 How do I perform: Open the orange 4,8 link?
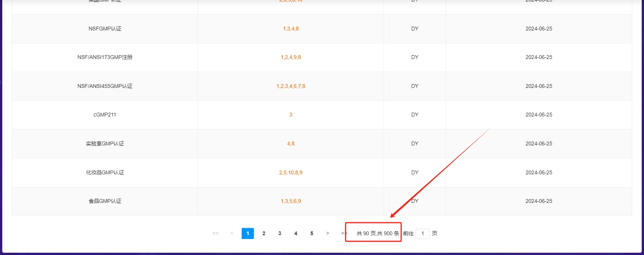click(x=291, y=143)
